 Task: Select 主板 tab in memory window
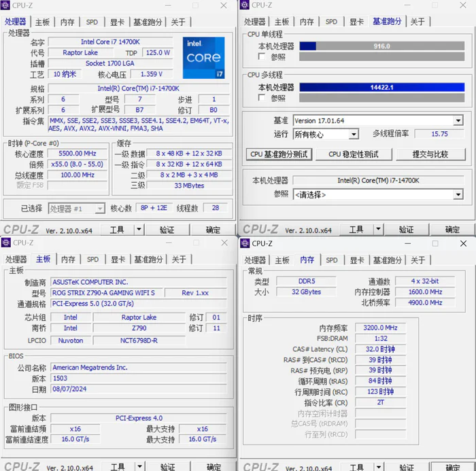[282, 260]
